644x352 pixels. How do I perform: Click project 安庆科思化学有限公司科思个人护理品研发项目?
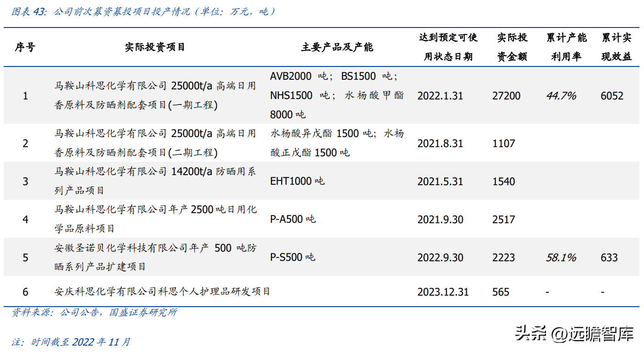tap(162, 291)
